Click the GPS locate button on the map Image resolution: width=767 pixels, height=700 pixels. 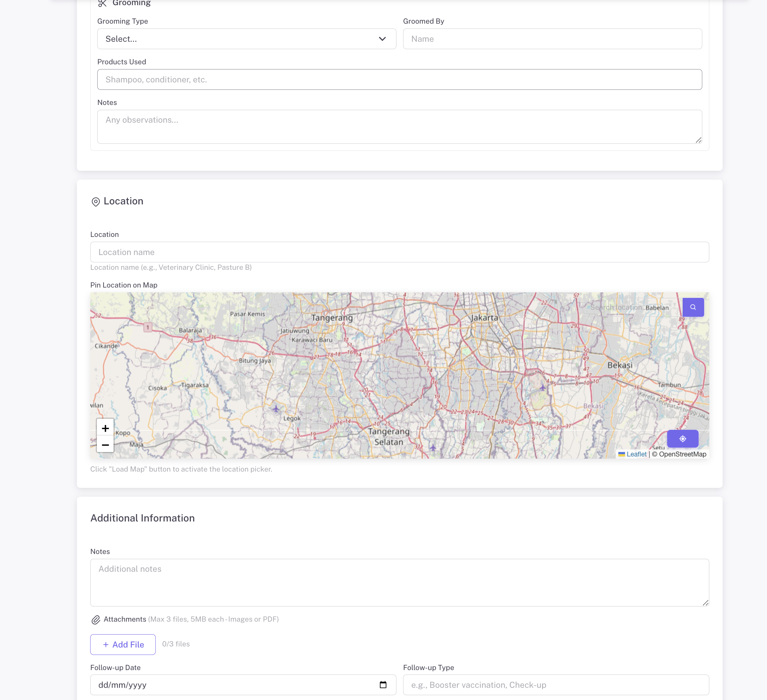tap(683, 438)
